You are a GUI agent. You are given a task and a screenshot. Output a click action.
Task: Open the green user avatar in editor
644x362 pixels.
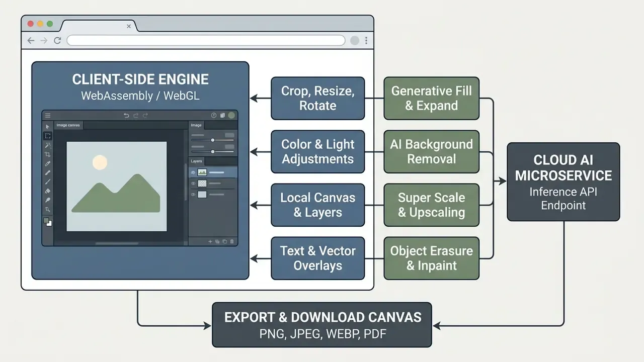coord(231,115)
